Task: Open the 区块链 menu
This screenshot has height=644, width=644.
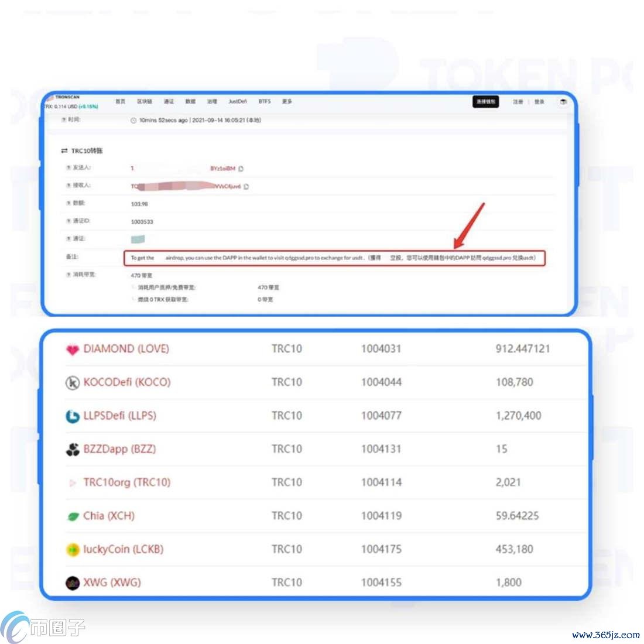Action: [x=145, y=101]
